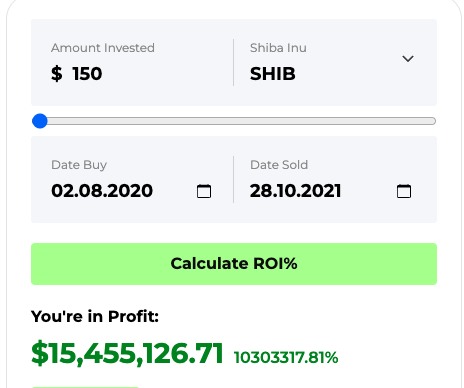Click the Date Buy label
The height and width of the screenshot is (388, 464).
(x=79, y=165)
